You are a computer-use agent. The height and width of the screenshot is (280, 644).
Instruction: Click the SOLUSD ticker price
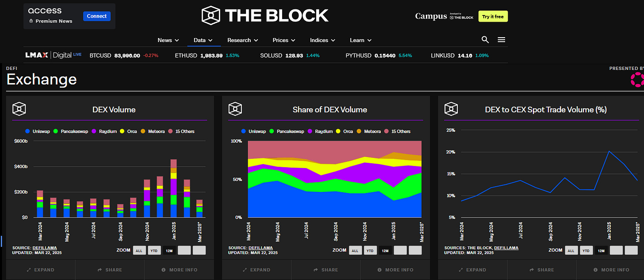(x=295, y=56)
